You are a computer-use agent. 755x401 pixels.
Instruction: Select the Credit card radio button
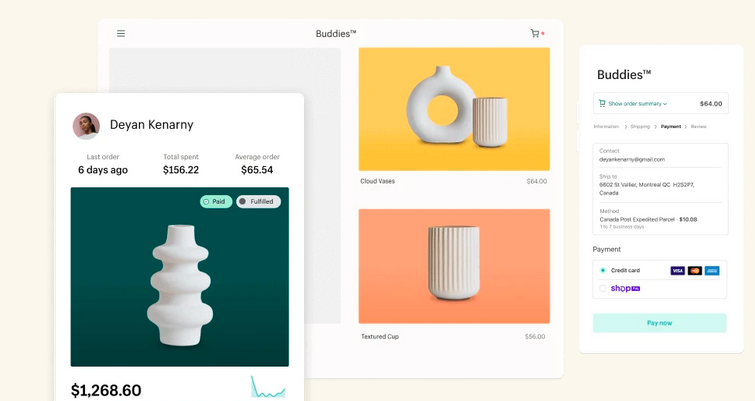[x=602, y=271]
